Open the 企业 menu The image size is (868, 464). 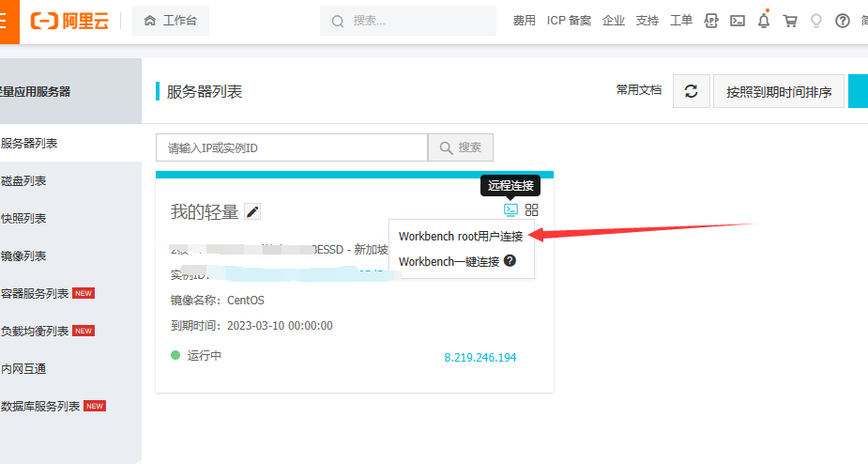point(614,21)
